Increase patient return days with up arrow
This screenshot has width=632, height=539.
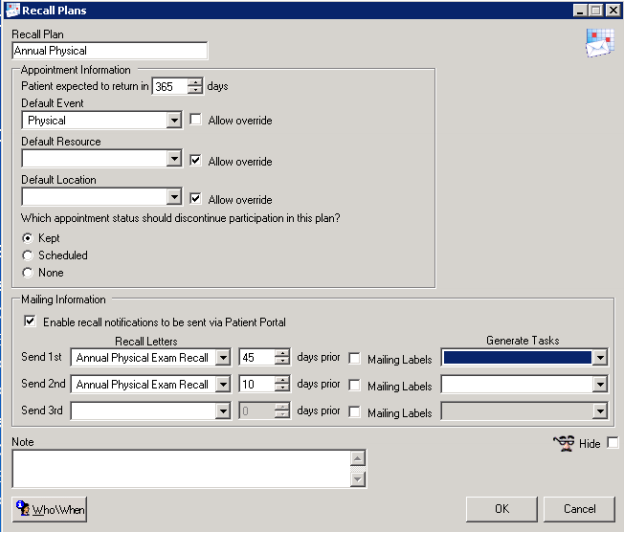(x=195, y=82)
